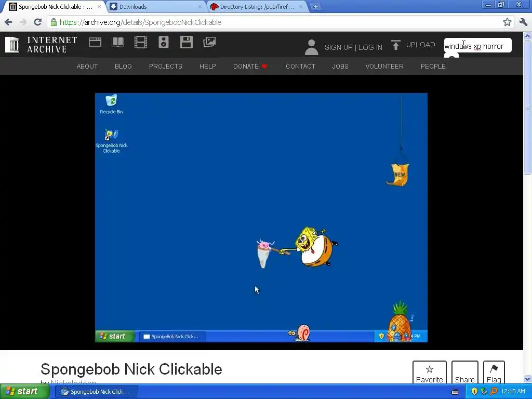Open a new browser tab

coord(315,7)
